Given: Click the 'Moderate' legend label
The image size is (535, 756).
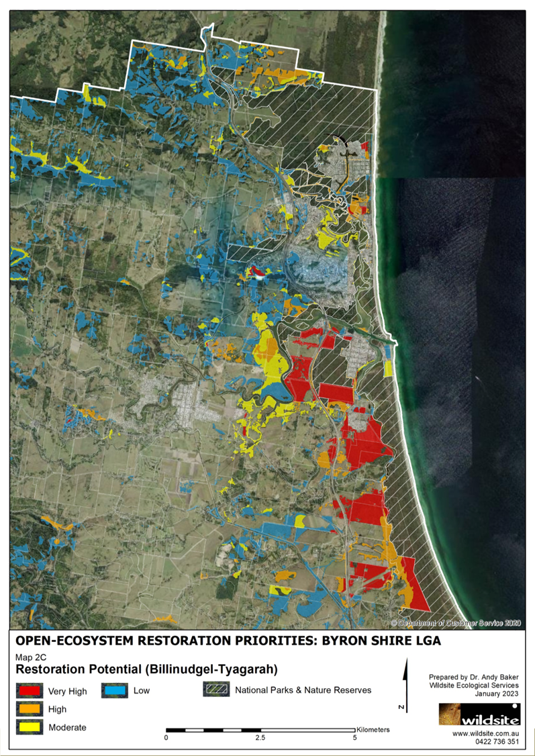Looking at the screenshot, I should [x=68, y=728].
